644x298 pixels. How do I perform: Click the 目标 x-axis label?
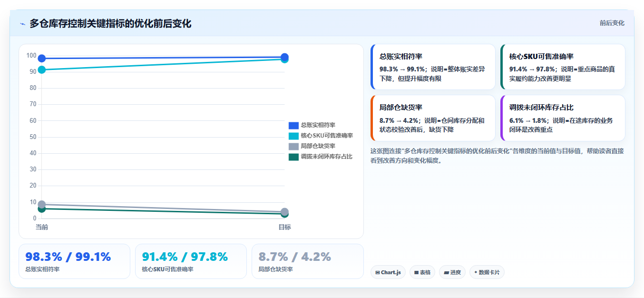(x=284, y=227)
